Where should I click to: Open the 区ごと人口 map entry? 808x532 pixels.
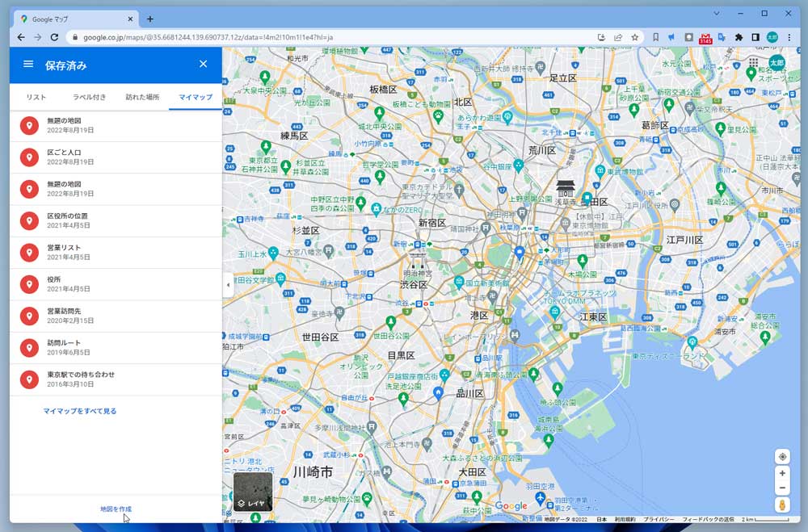(116, 157)
